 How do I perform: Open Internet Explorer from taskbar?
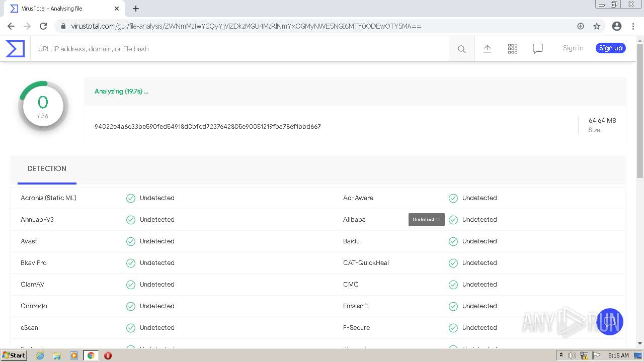click(x=40, y=355)
